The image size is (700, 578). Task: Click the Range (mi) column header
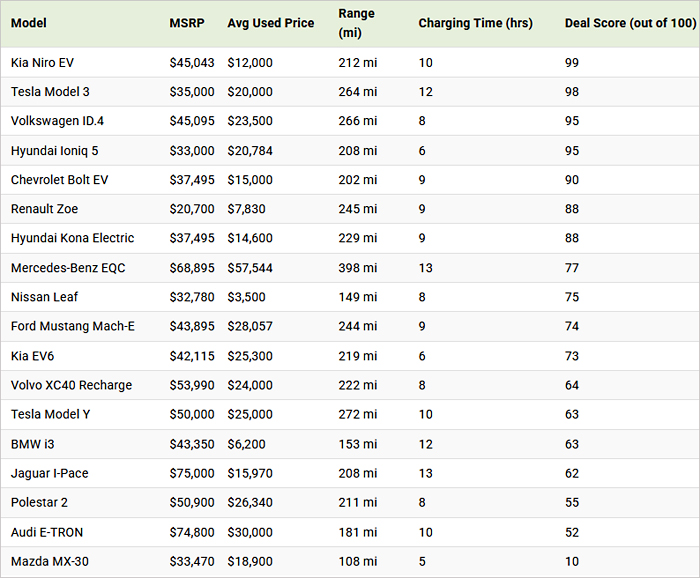[x=357, y=23]
